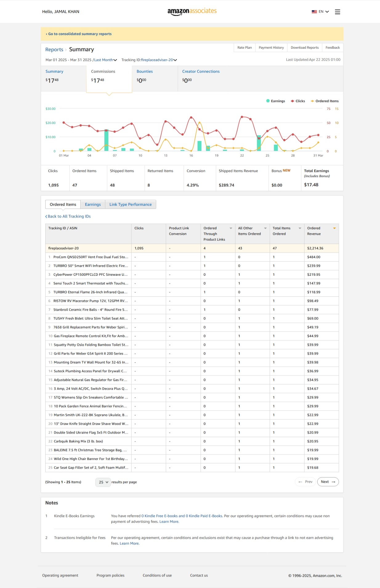Click TUSHY Fresh Bidet product row
Viewport: 380px width, 588px height.
coord(192,318)
